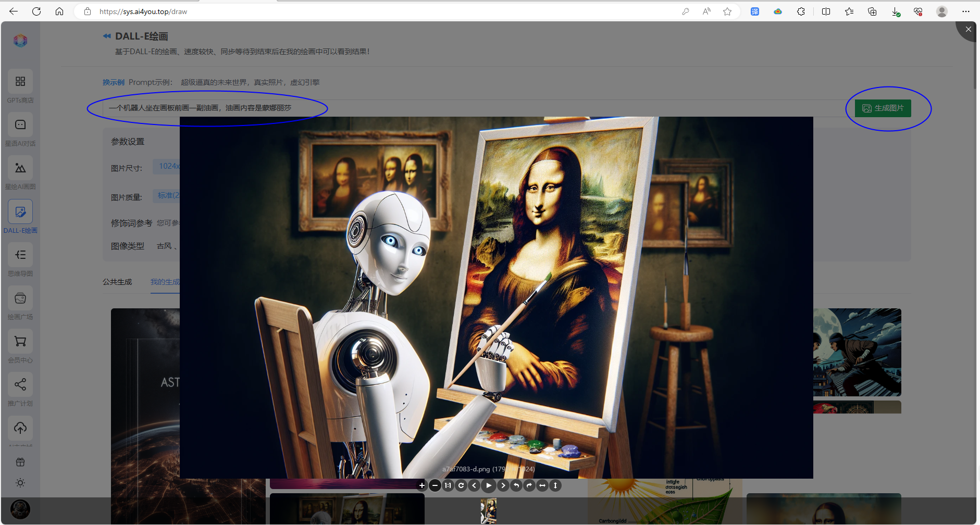Toggle the browser split screen view
The width and height of the screenshot is (980, 525).
[825, 11]
